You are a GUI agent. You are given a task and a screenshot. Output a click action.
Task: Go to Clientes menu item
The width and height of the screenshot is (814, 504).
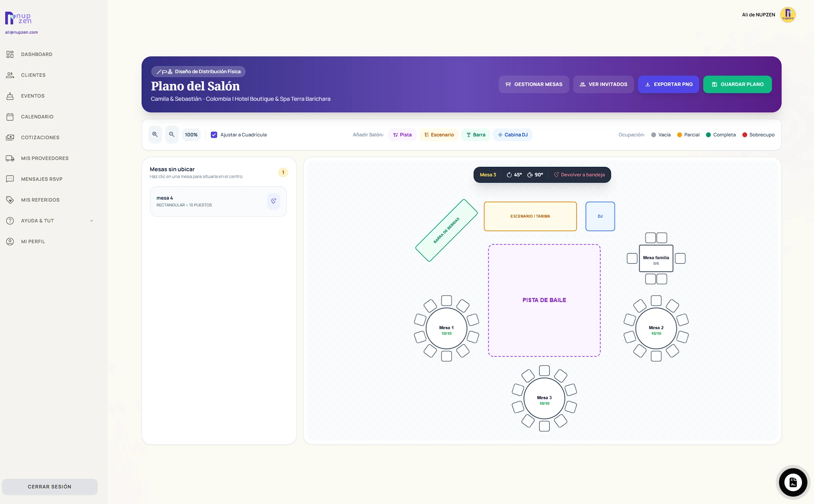[33, 75]
